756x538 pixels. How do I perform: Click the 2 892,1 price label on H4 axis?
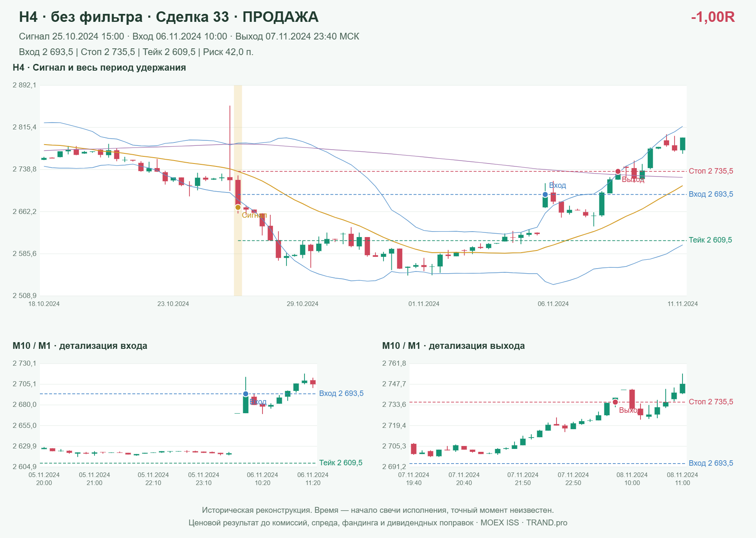25,85
